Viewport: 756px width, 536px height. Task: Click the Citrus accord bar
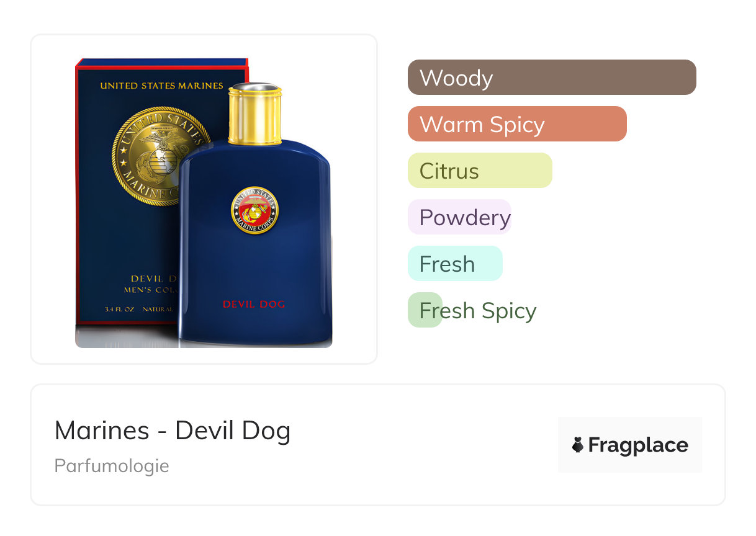(x=480, y=171)
